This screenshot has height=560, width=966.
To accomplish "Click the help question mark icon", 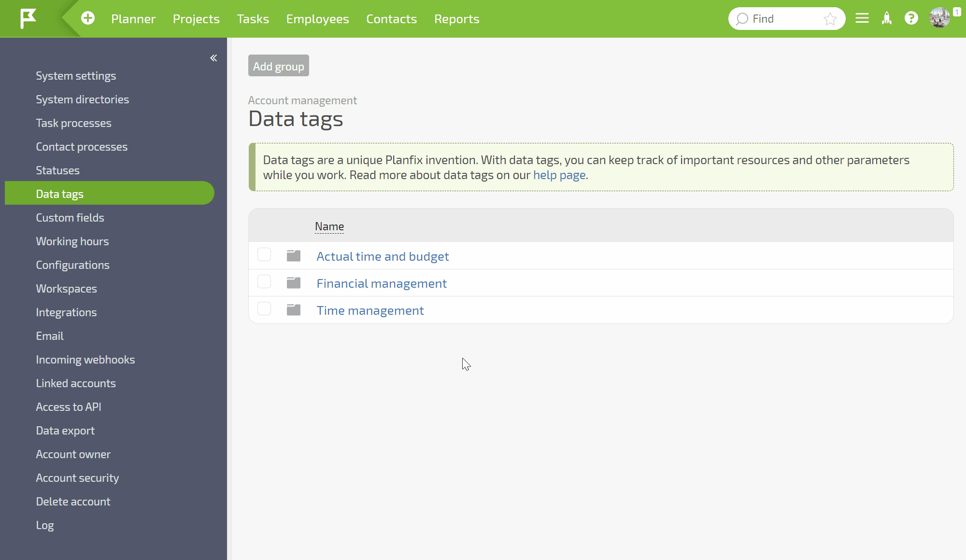I will pyautogui.click(x=911, y=19).
